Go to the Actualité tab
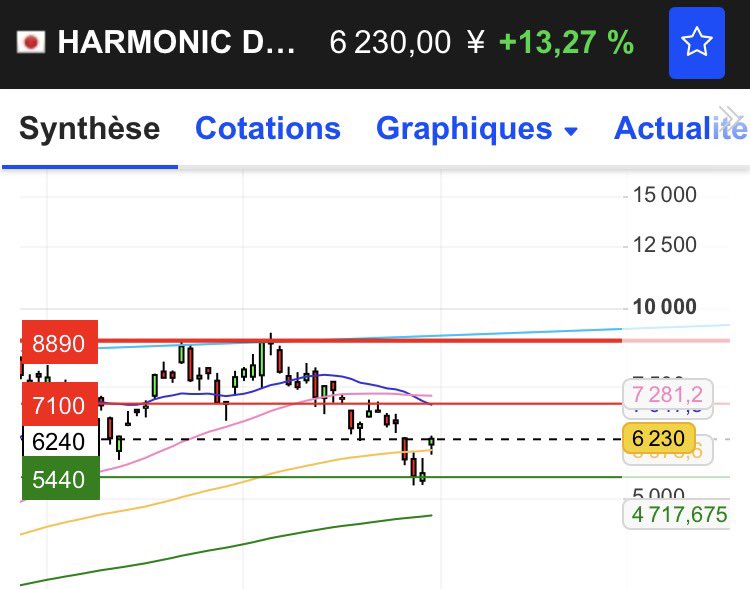750x589 pixels. point(681,129)
